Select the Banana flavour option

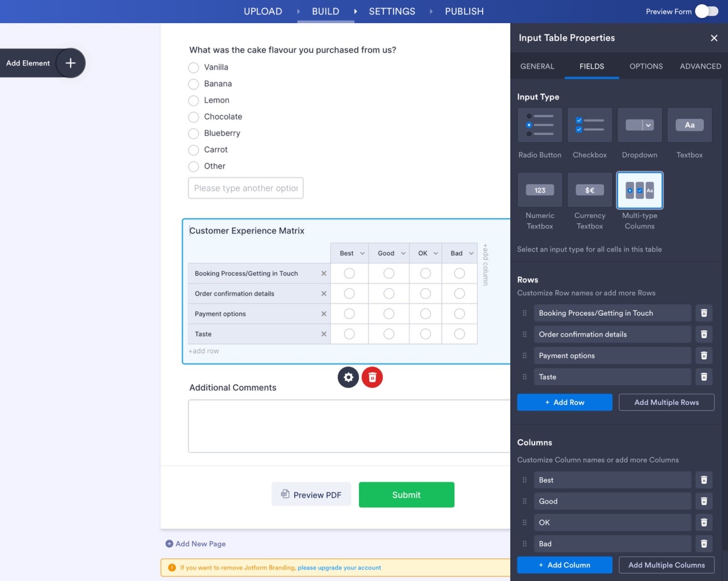pos(193,84)
